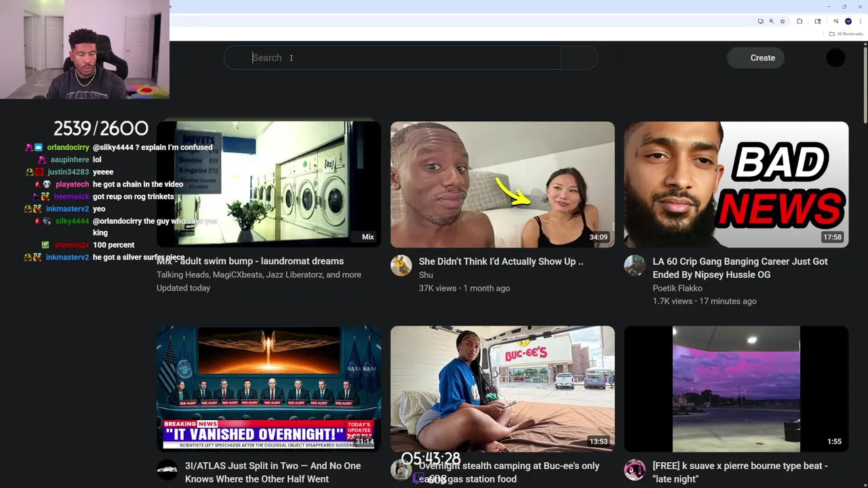Open the Chrome side panel icon
The width and height of the screenshot is (868, 488).
tap(818, 22)
